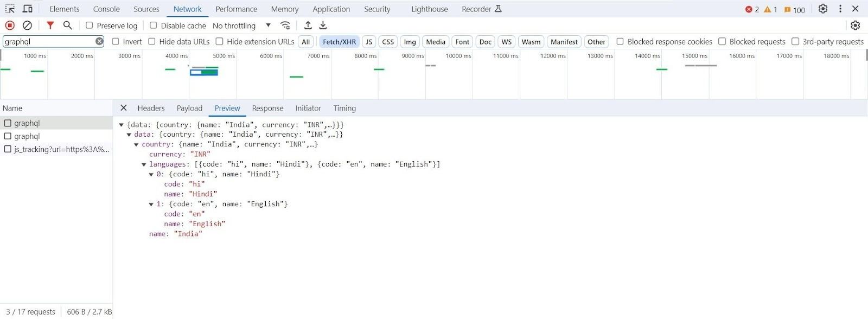The height and width of the screenshot is (319, 868).
Task: Open the network search magnifier
Action: [x=68, y=25]
